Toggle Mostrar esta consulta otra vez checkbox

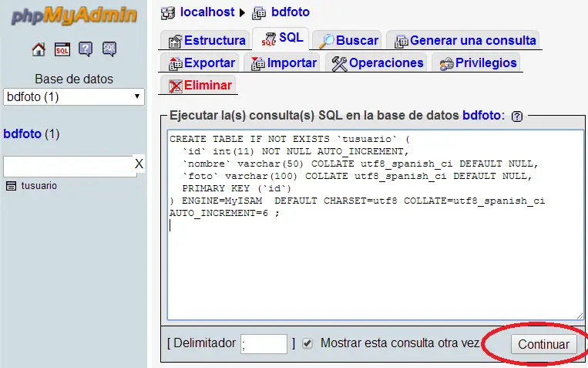coord(307,343)
